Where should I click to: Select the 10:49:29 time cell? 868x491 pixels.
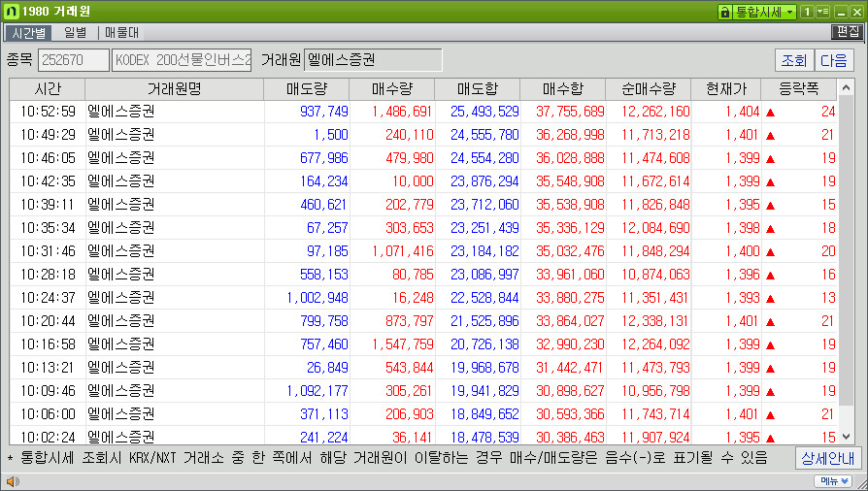(48, 135)
